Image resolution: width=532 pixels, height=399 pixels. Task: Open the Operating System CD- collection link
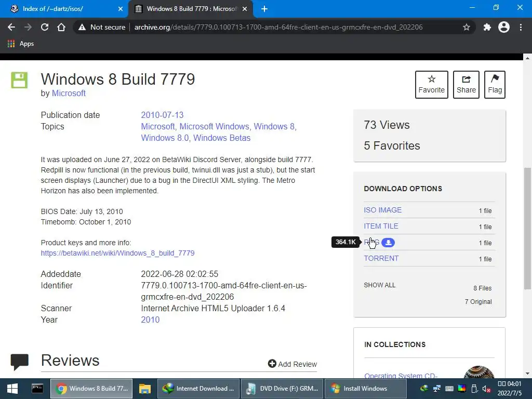(401, 375)
